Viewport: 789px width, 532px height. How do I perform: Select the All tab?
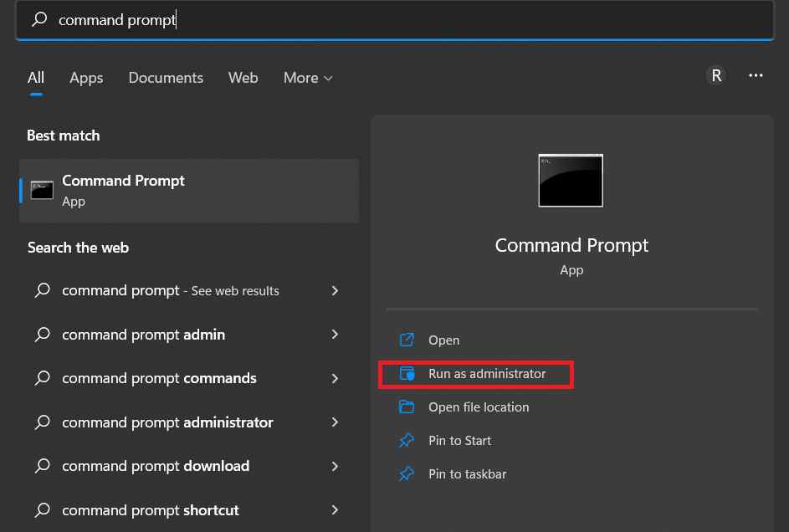[x=36, y=78]
